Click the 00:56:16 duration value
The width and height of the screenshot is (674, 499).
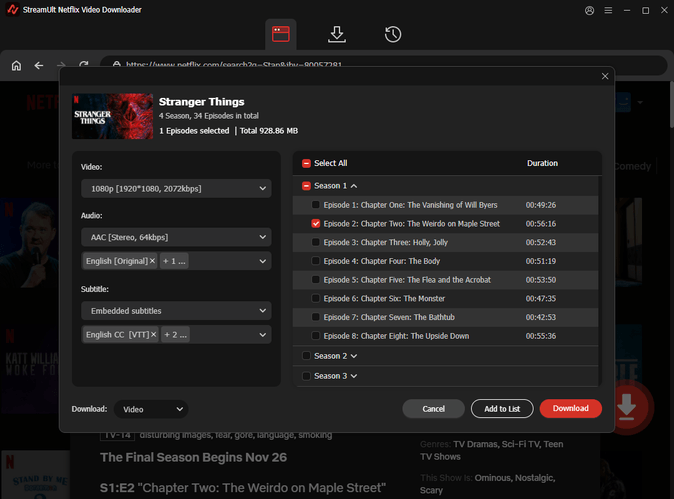(541, 223)
